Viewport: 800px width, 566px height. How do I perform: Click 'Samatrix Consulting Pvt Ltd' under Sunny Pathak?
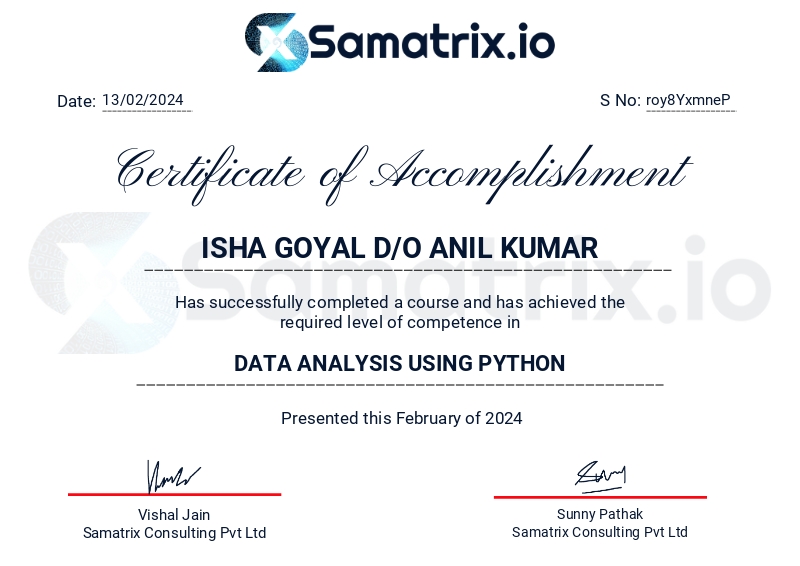coord(600,532)
